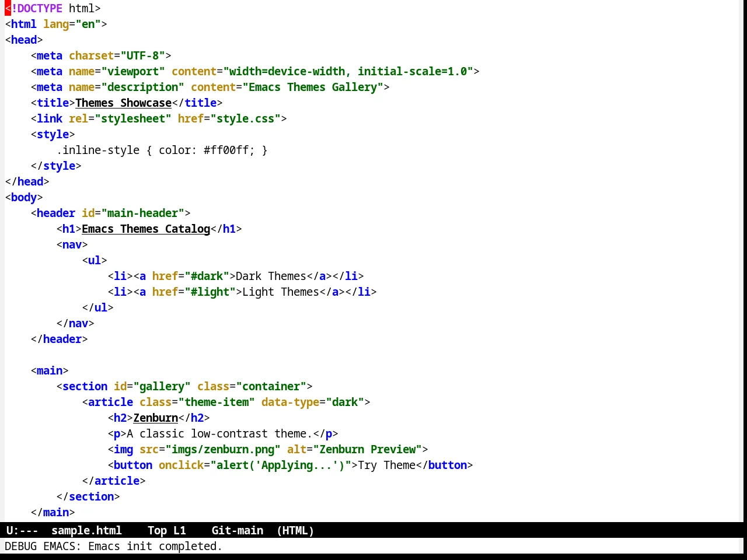Click the "viewport" name value

(133, 71)
